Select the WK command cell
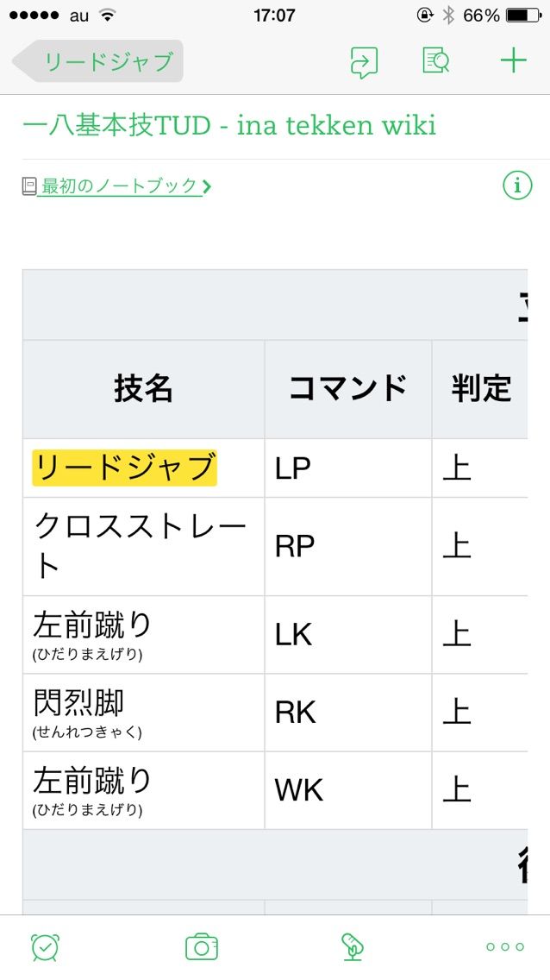 click(x=348, y=790)
